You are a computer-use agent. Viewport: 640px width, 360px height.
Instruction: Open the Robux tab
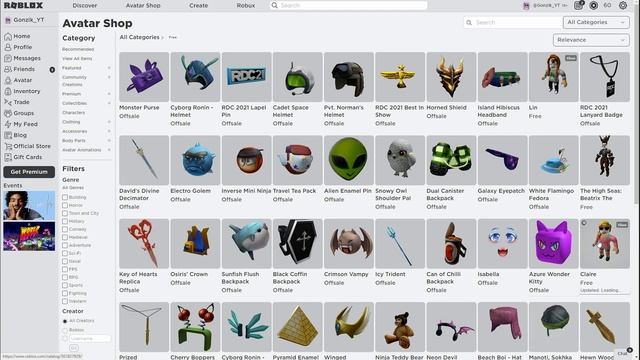246,6
